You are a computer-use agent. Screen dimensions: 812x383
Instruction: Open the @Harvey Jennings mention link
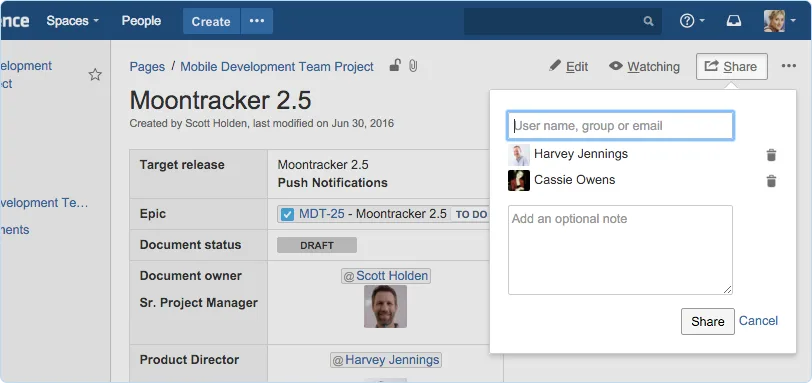(x=386, y=360)
